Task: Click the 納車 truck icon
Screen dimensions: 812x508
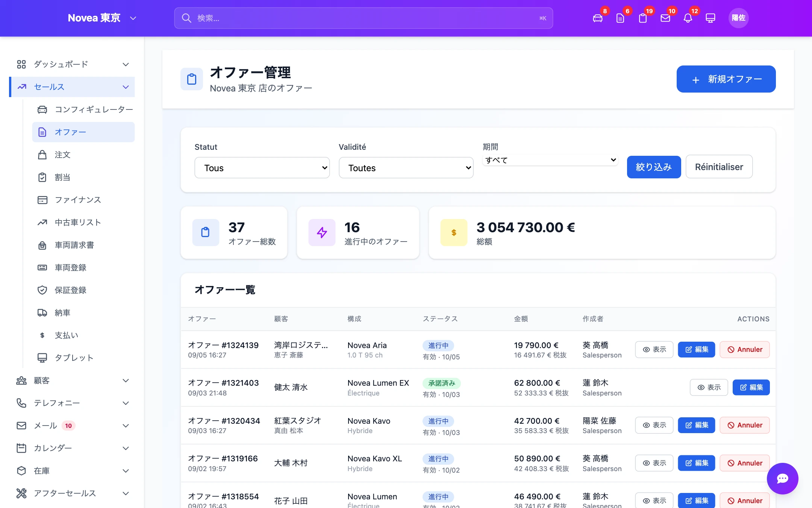Action: (x=42, y=313)
